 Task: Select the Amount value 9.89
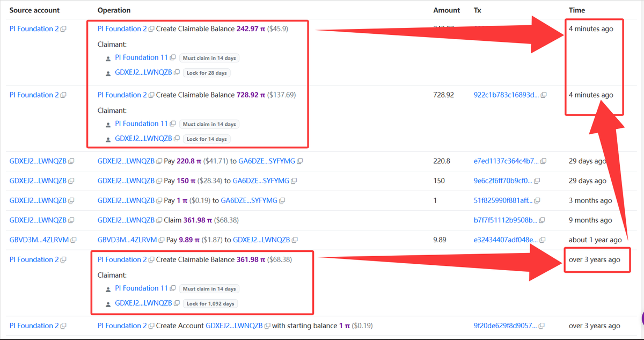point(441,240)
